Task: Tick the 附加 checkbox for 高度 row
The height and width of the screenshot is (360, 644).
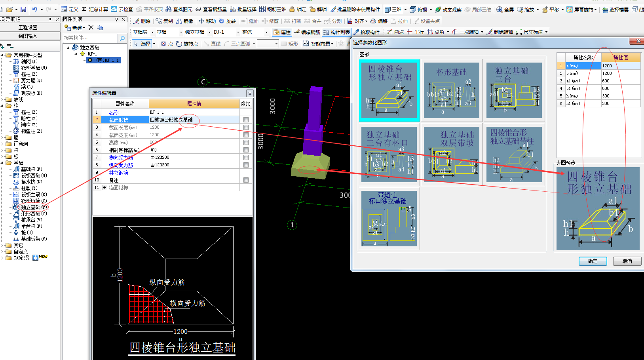Action: click(x=246, y=142)
